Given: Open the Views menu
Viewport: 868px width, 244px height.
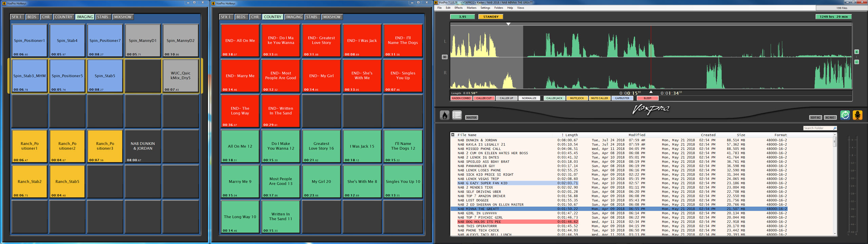Looking at the screenshot, I should point(520,8).
